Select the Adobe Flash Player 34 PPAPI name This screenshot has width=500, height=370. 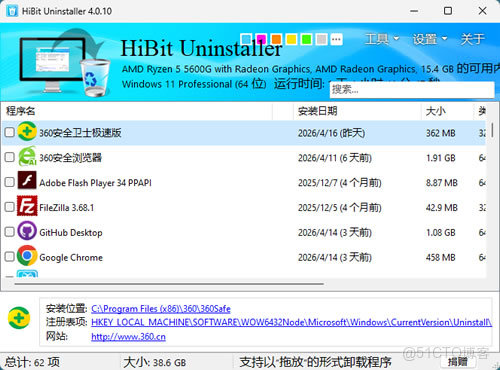tap(95, 183)
